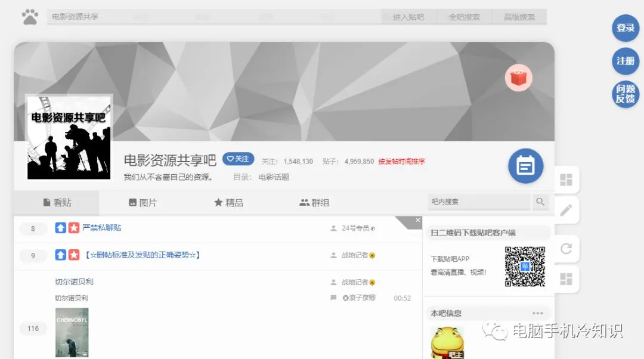Click the followers count 1,548,130
Screen dimensions: 644x359
pyautogui.click(x=298, y=162)
